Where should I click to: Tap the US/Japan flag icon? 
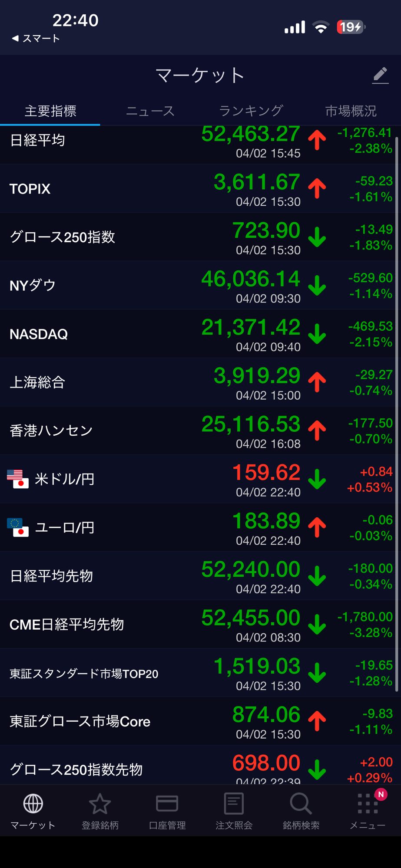point(18,479)
